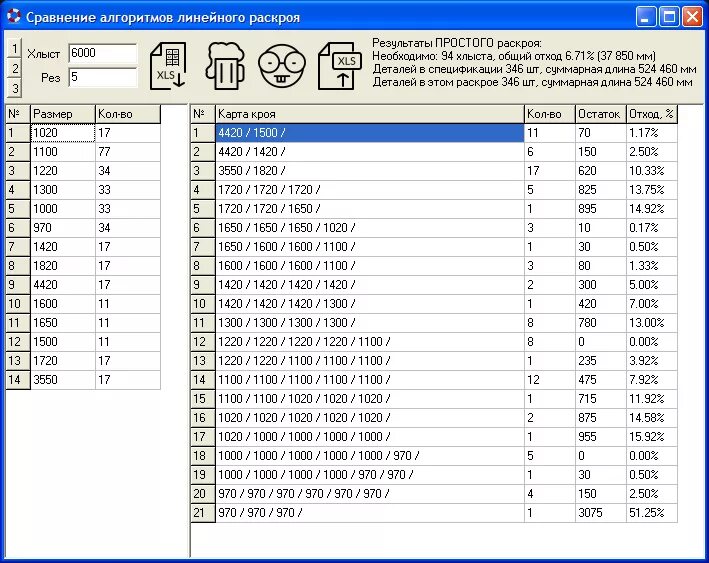
Task: Select row '970 / 970 / 970 / 970 / 970 / 970 /'
Action: tap(370, 494)
